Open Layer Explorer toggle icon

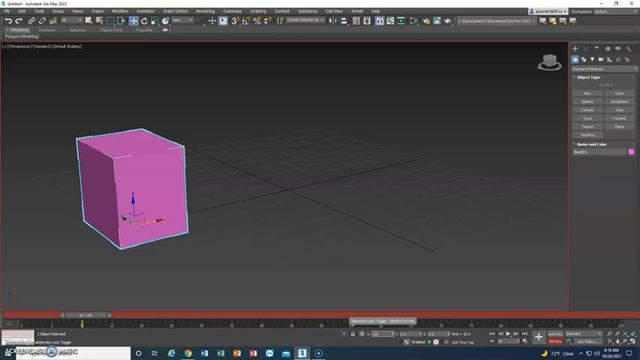click(x=367, y=21)
